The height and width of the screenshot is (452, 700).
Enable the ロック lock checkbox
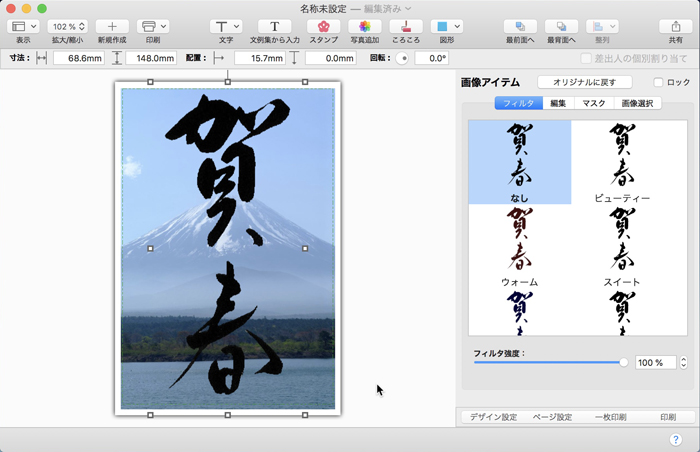click(x=658, y=82)
